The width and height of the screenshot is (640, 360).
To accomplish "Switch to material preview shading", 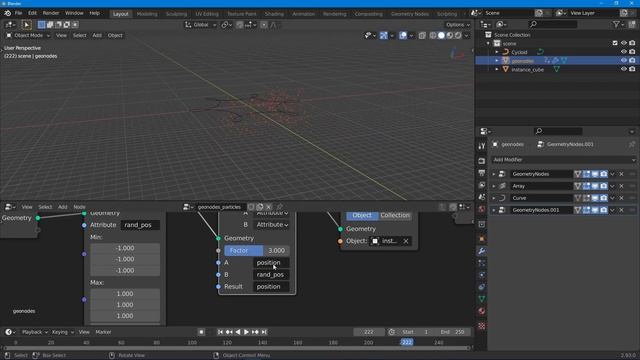I will pos(450,36).
